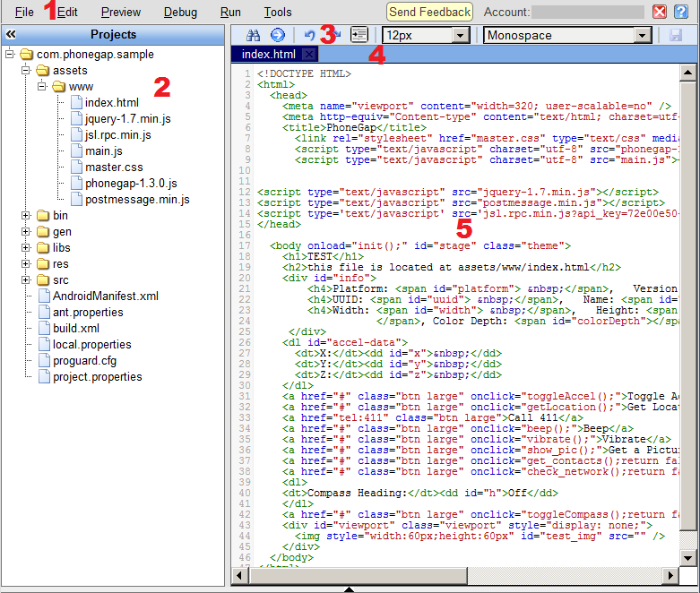Expand the bin folder
This screenshot has height=593, width=700.
26,216
